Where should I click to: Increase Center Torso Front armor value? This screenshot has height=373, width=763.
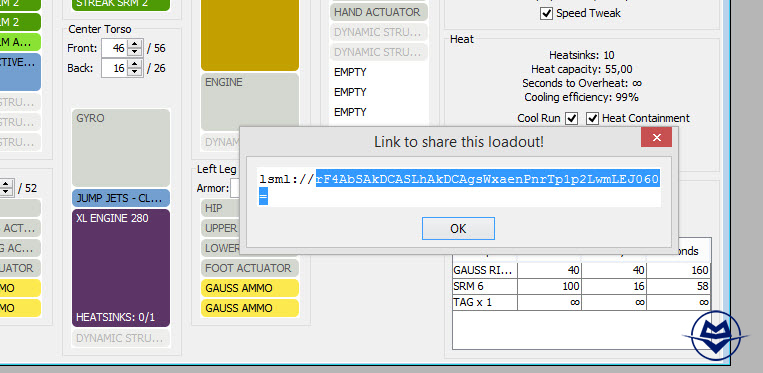[135, 44]
